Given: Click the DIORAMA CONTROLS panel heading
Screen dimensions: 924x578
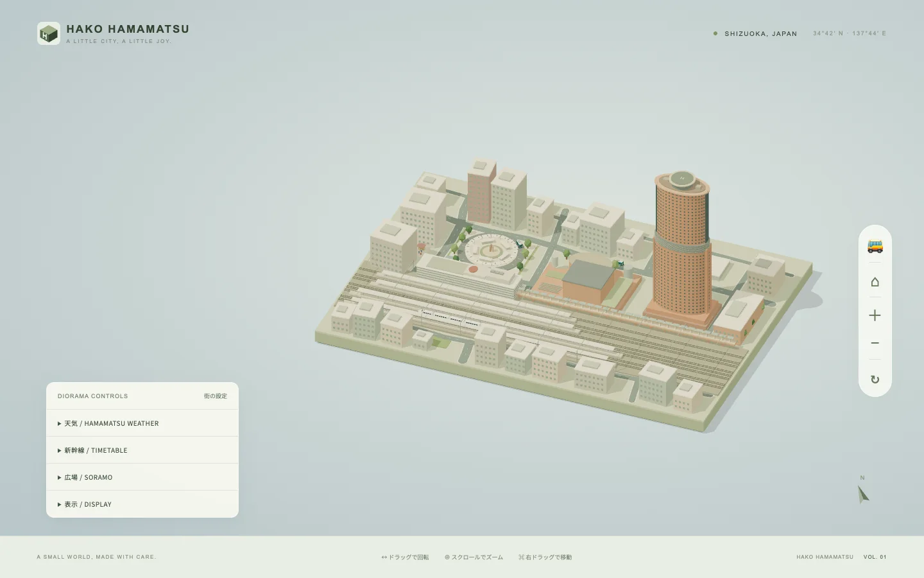Looking at the screenshot, I should tap(93, 396).
